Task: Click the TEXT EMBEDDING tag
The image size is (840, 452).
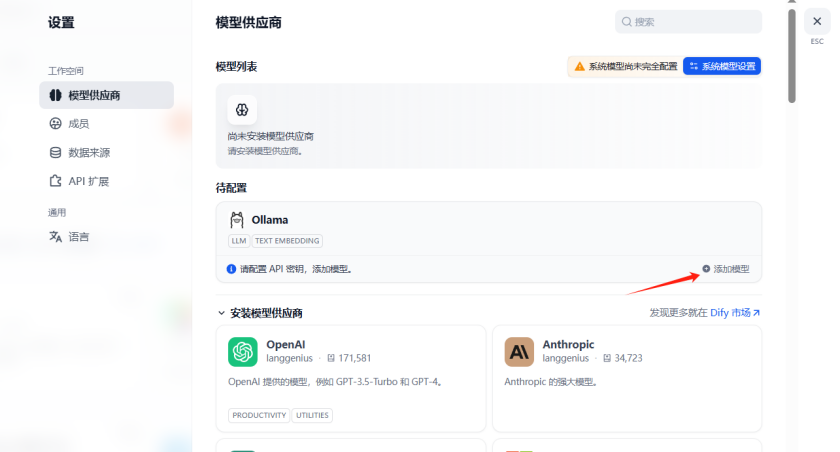Action: pos(287,241)
